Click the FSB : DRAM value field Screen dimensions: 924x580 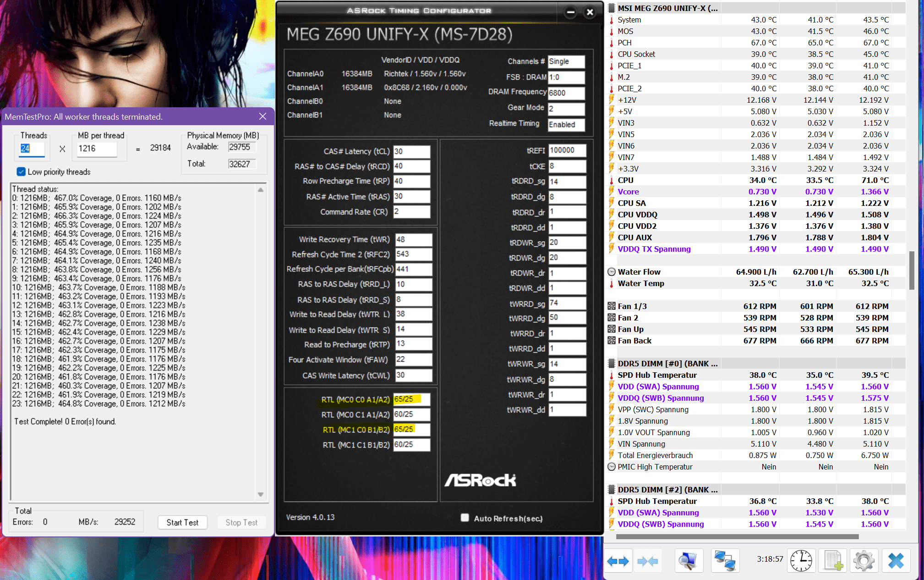(x=566, y=77)
